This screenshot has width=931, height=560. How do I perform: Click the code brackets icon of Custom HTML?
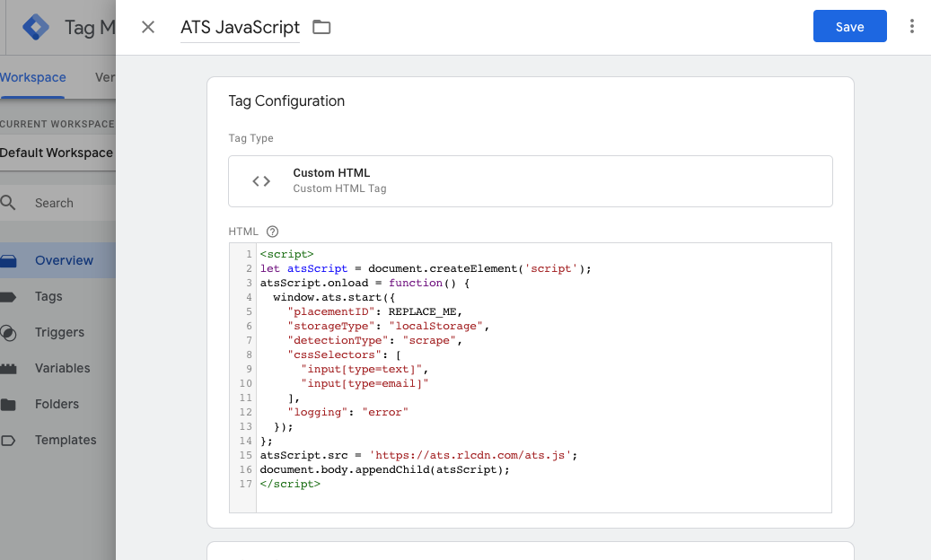(x=261, y=181)
